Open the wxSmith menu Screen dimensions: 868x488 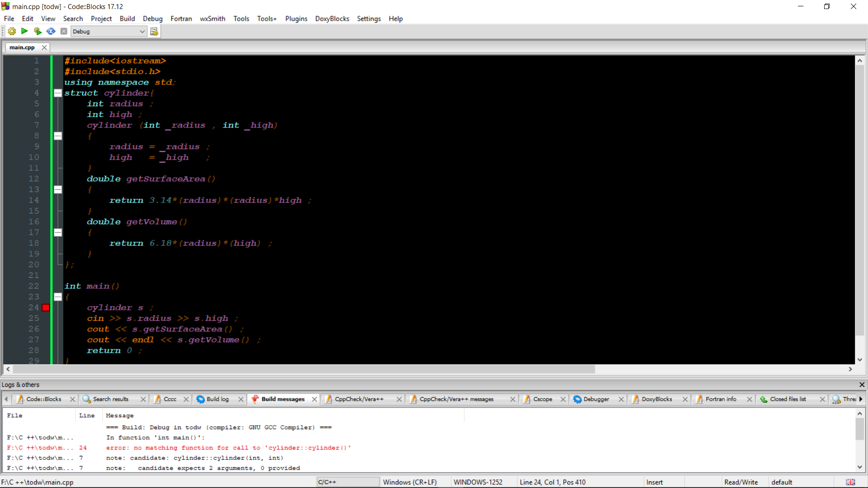coord(212,19)
